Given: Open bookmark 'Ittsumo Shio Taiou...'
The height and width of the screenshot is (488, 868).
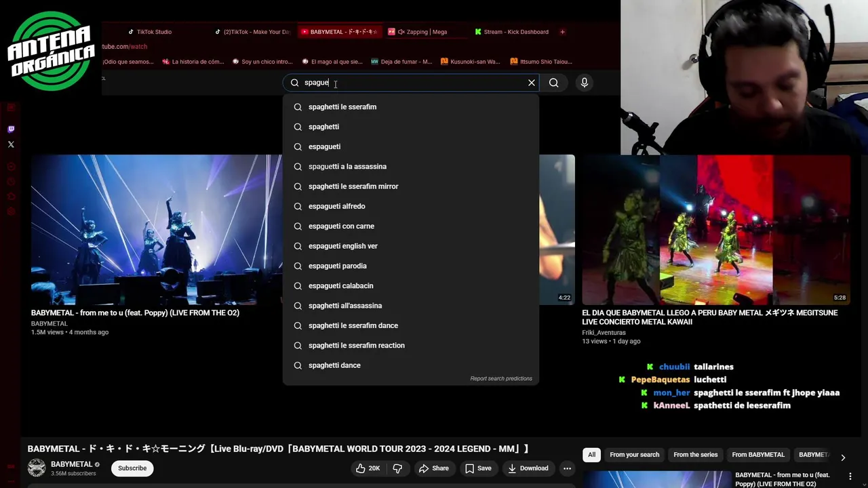Looking at the screenshot, I should click(x=542, y=62).
